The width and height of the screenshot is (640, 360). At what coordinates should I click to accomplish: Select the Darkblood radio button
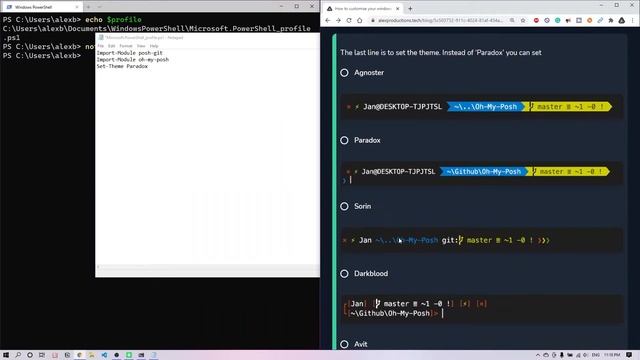344,274
